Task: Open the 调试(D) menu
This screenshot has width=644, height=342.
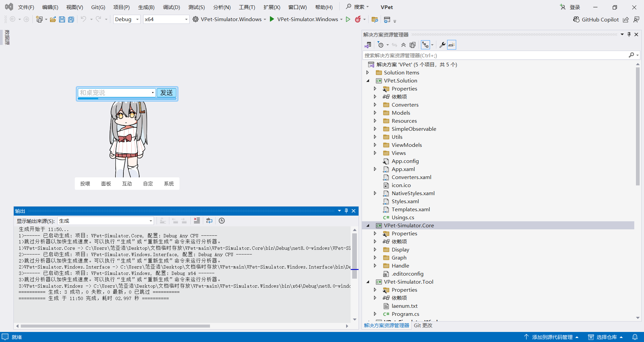Action: [x=171, y=7]
